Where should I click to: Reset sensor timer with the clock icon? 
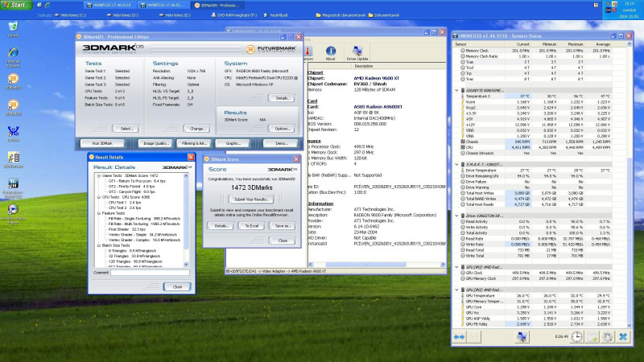(576, 337)
